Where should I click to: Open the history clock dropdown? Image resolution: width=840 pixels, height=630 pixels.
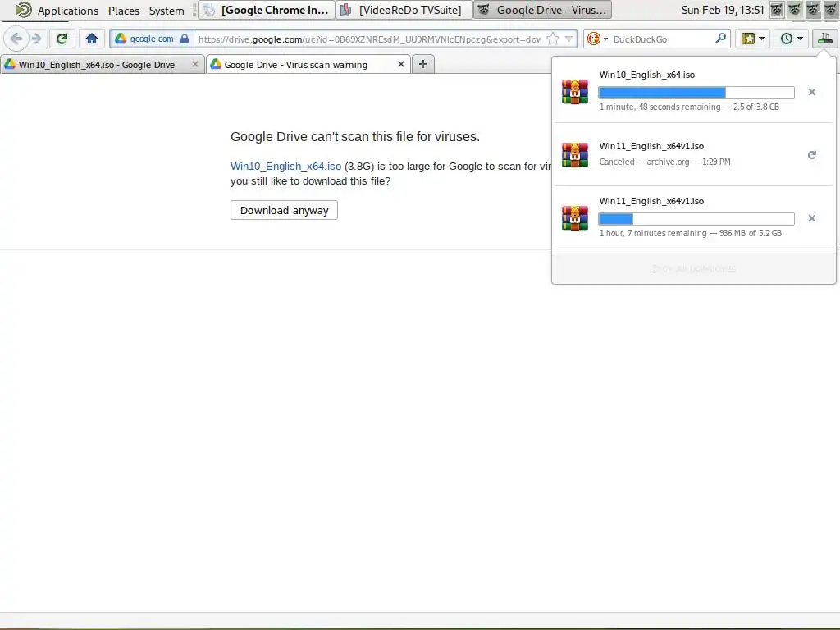[792, 39]
